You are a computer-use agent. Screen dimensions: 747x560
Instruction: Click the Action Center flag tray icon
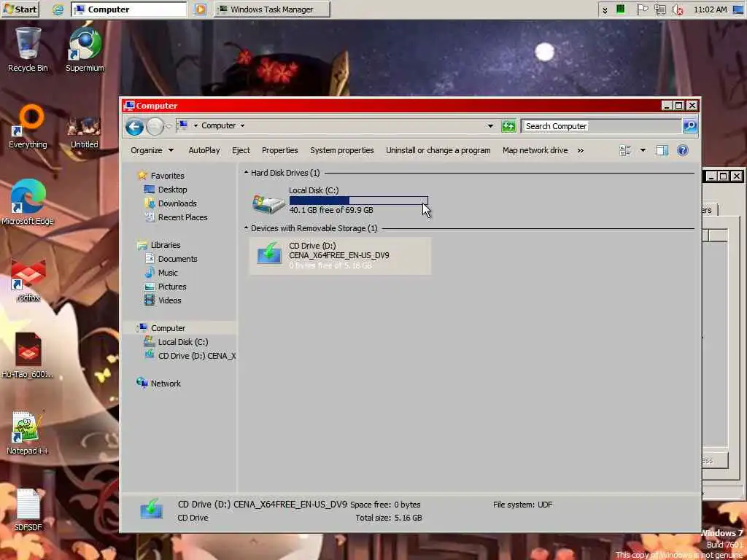tap(642, 9)
